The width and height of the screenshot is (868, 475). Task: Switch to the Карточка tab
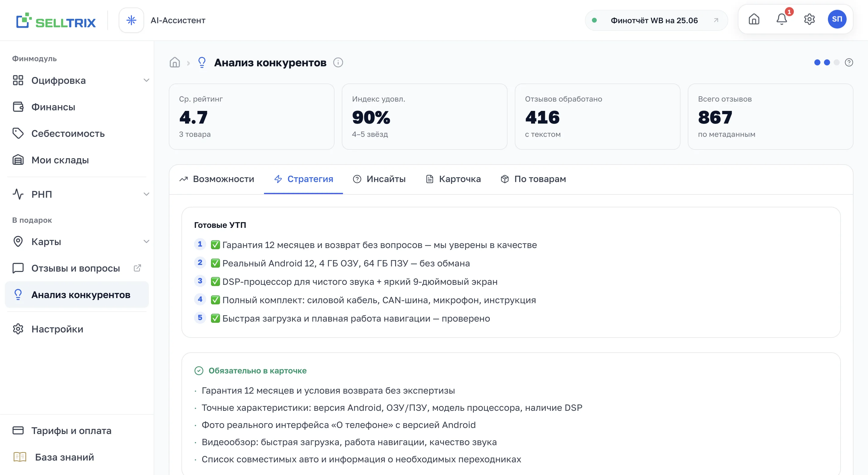click(x=453, y=179)
